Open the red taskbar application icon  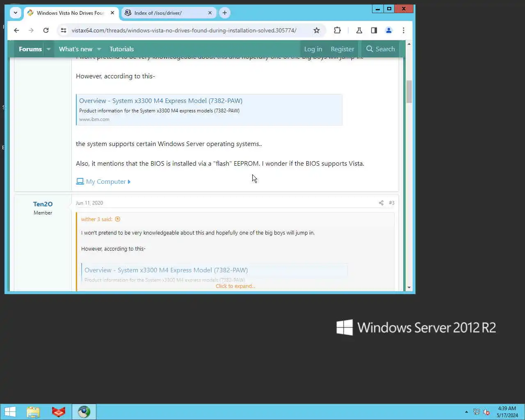click(x=59, y=412)
